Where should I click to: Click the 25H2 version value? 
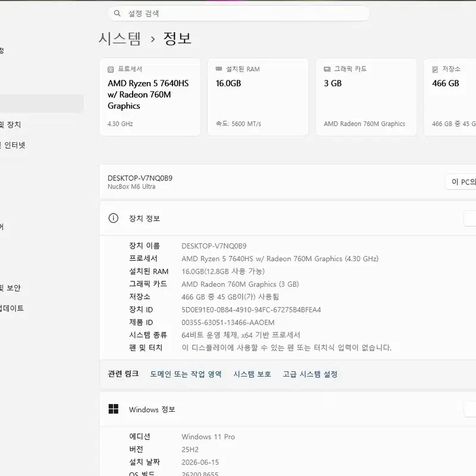(190, 449)
